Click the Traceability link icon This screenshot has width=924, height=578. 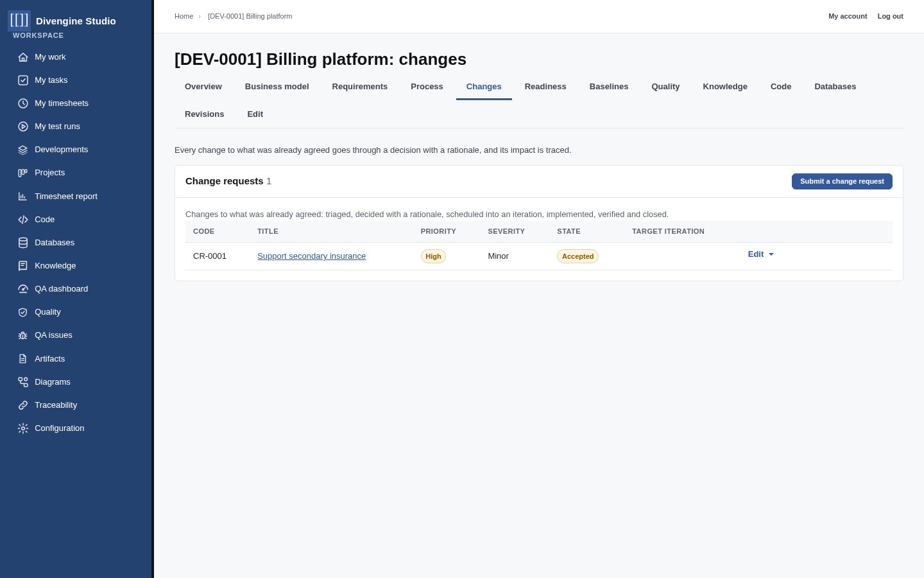pyautogui.click(x=23, y=405)
